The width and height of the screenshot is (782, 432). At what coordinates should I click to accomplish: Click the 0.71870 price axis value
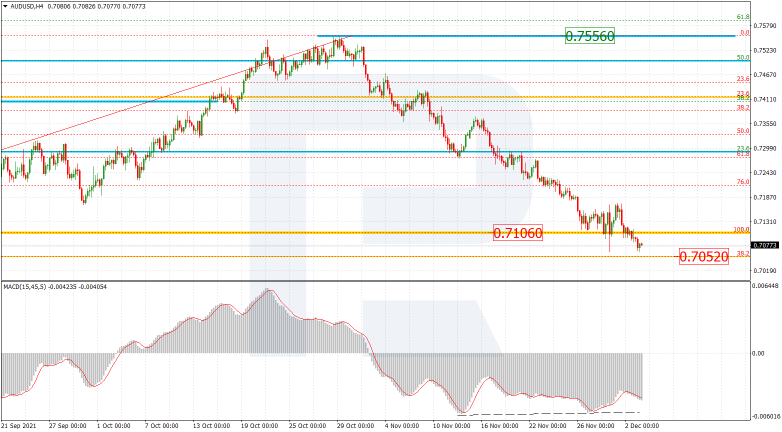pyautogui.click(x=765, y=197)
